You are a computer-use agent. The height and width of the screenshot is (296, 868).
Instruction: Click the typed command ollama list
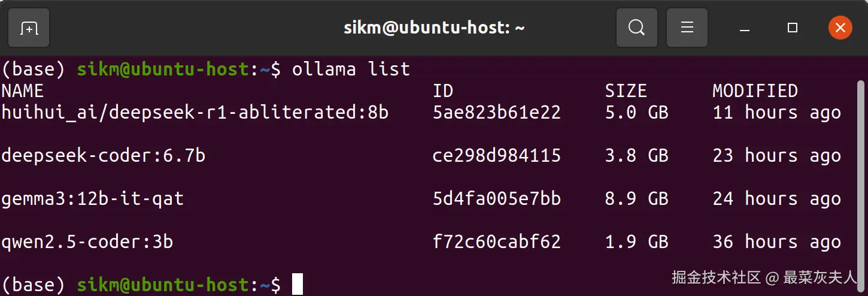[x=351, y=70]
